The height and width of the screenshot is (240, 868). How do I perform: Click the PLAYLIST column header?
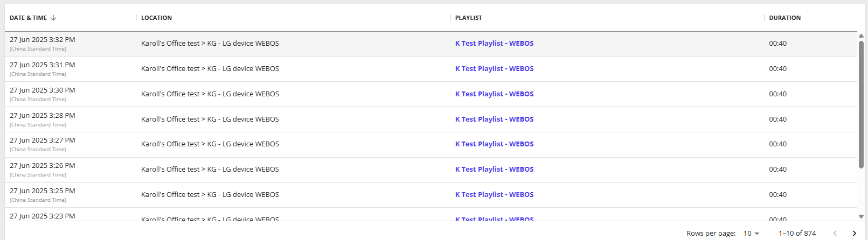(x=468, y=18)
